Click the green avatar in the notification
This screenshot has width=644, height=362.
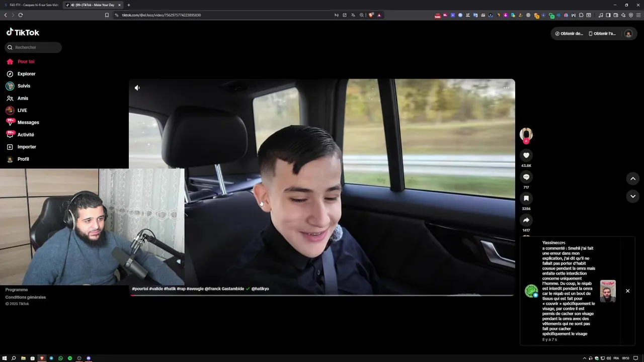tap(531, 291)
